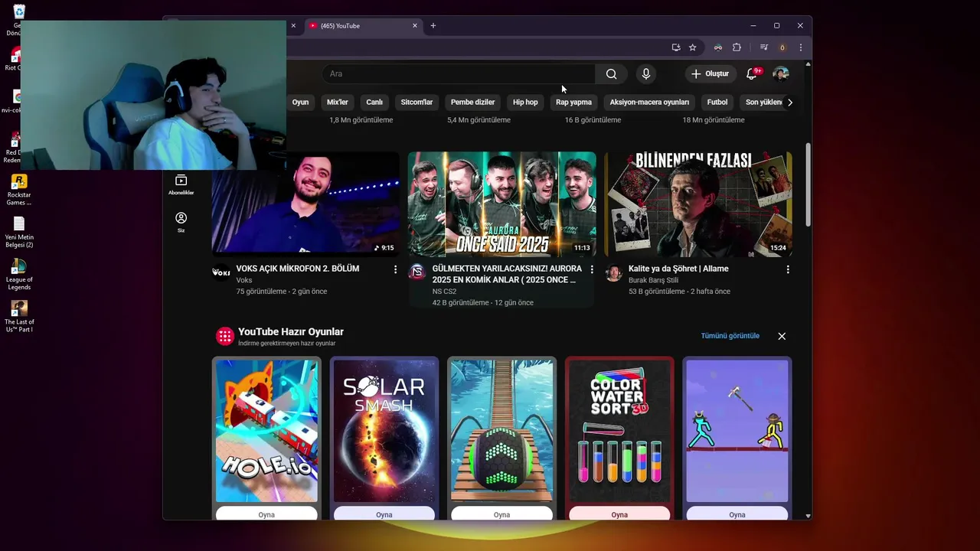Viewport: 980px width, 551px height.
Task: Click Oyna under Hole.io
Action: (x=266, y=514)
